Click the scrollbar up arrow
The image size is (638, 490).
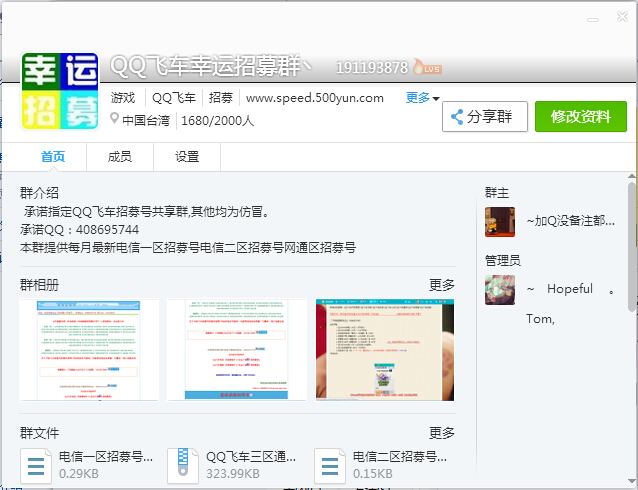tap(632, 176)
